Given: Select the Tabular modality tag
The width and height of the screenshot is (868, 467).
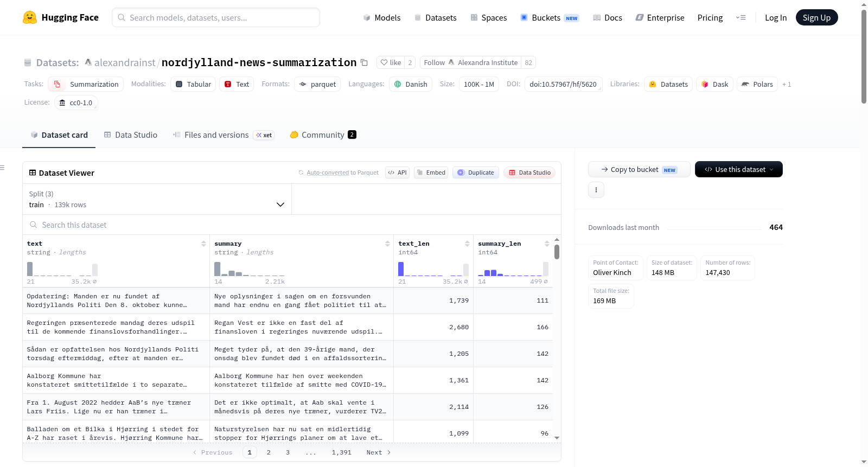Looking at the screenshot, I should 193,84.
